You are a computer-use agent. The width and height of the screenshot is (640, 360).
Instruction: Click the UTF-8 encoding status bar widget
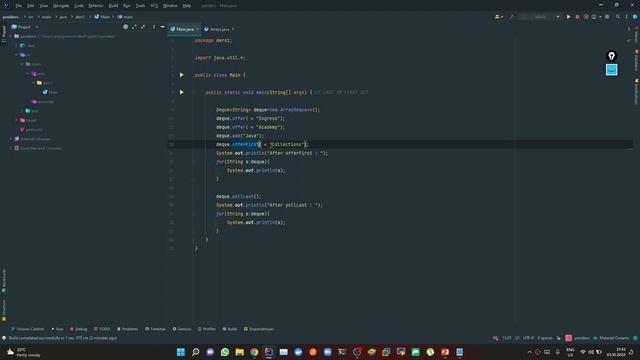[528, 338]
